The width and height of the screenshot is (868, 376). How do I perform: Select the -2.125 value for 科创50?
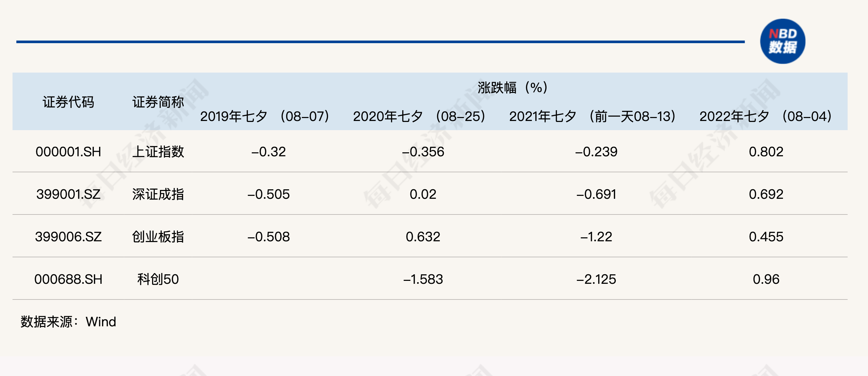click(596, 279)
